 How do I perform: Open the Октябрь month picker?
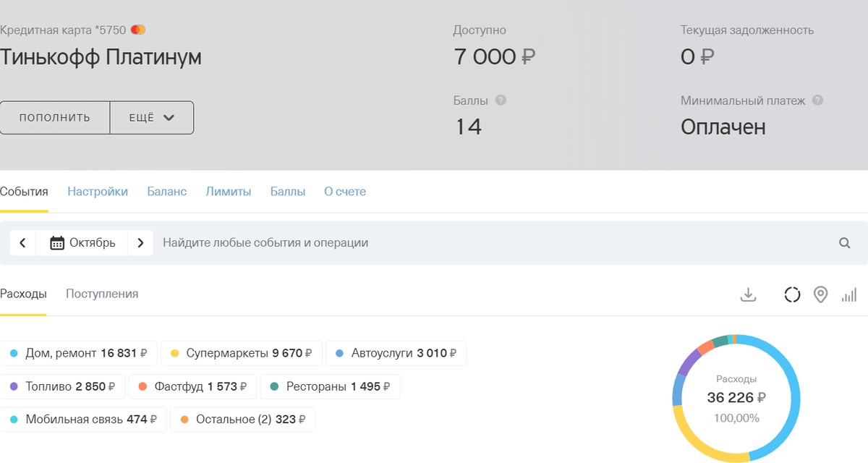(x=82, y=243)
